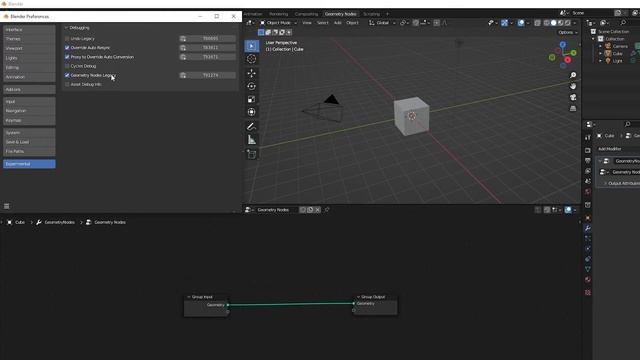Collapse the Collection in the outliner
Viewport: 640px width, 360px height.
(x=593, y=39)
